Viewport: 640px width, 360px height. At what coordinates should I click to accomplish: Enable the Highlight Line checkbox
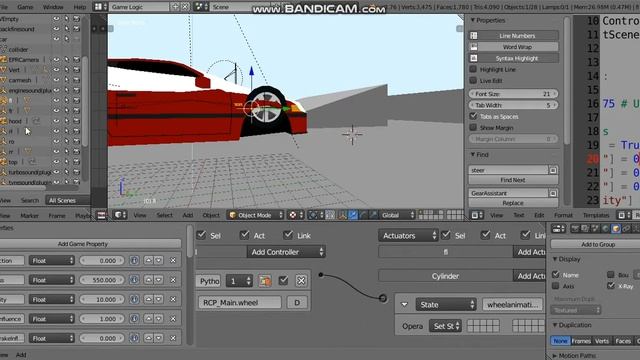pos(473,69)
